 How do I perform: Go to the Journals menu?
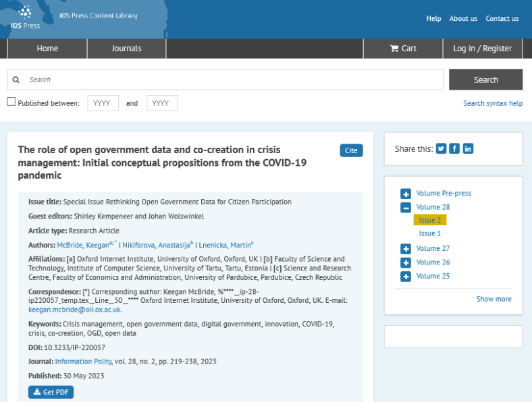(126, 49)
